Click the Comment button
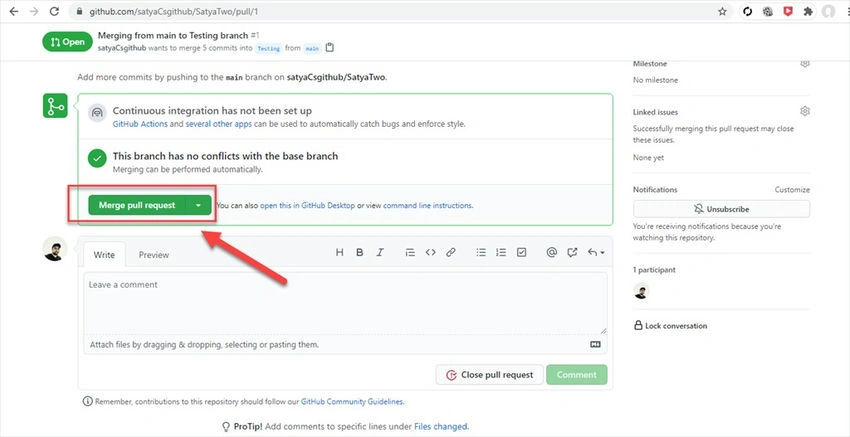Screen dimensions: 850x437 [x=577, y=375]
